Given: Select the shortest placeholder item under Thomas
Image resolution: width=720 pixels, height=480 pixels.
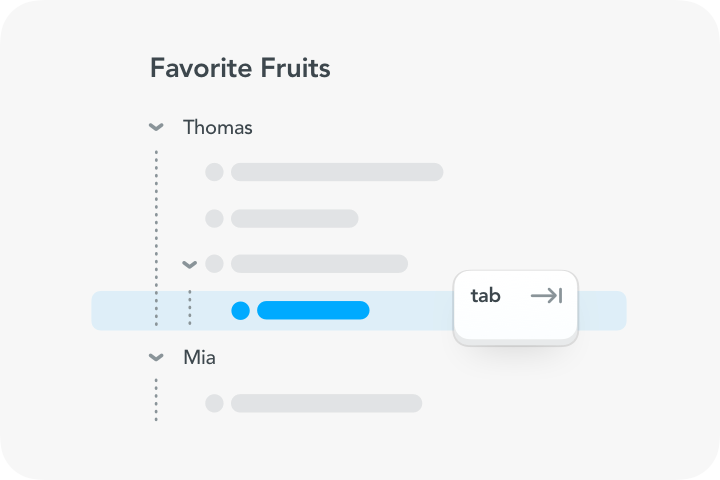Looking at the screenshot, I should pyautogui.click(x=294, y=218).
